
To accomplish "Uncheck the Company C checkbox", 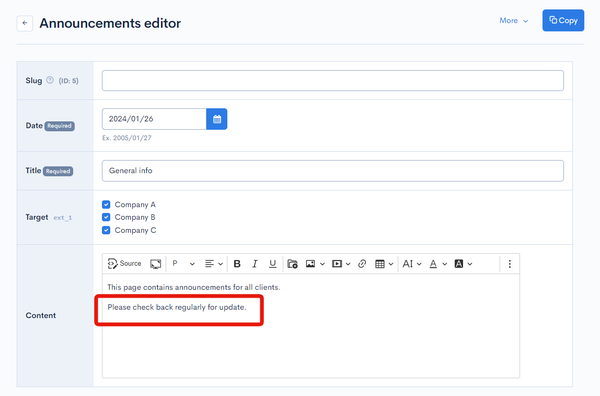I will coord(106,230).
